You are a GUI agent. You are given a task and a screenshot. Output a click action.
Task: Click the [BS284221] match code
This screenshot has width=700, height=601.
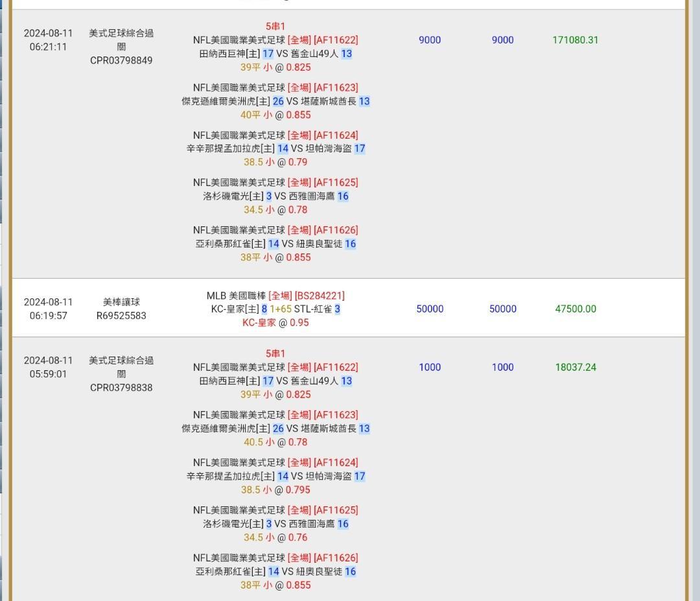[320, 296]
